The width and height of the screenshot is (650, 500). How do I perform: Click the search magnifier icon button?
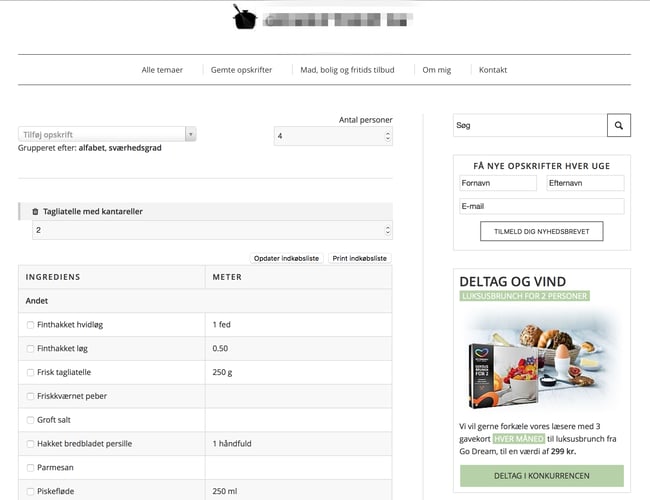click(618, 125)
